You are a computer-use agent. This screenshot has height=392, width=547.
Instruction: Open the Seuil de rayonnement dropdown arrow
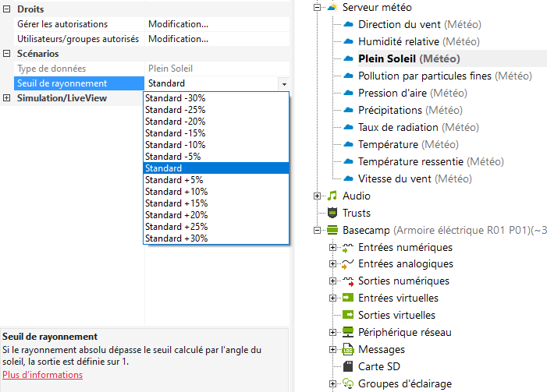coord(284,83)
